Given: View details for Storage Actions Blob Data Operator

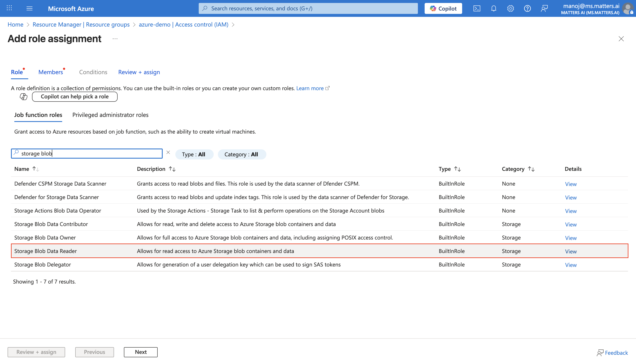Looking at the screenshot, I should (x=571, y=211).
